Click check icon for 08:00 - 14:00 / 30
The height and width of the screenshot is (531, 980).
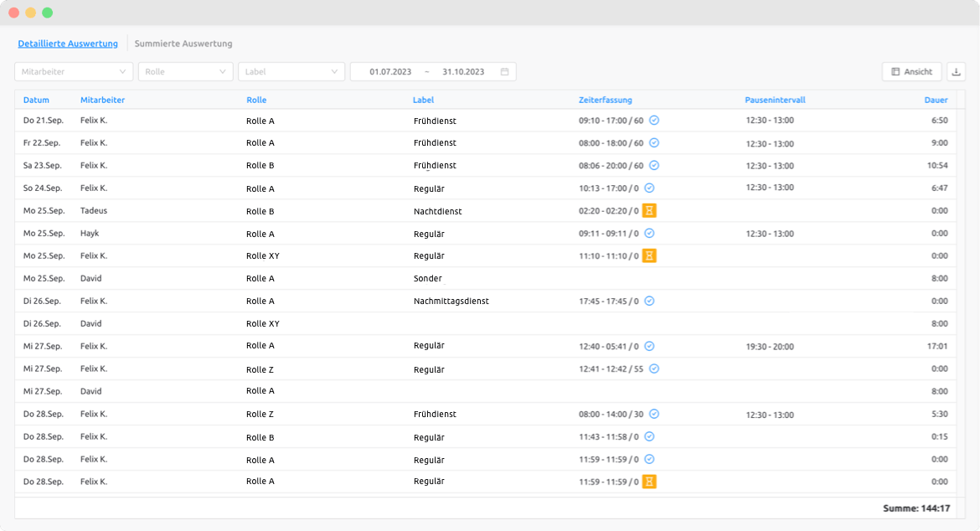coord(653,414)
